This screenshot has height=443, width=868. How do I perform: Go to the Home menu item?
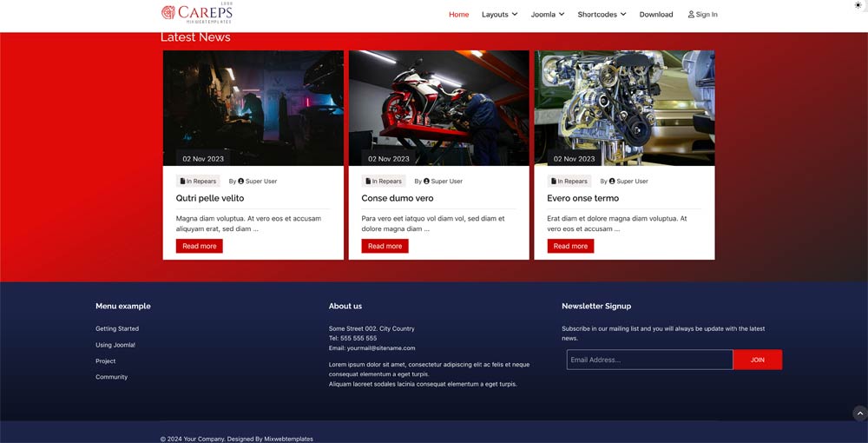(x=458, y=15)
